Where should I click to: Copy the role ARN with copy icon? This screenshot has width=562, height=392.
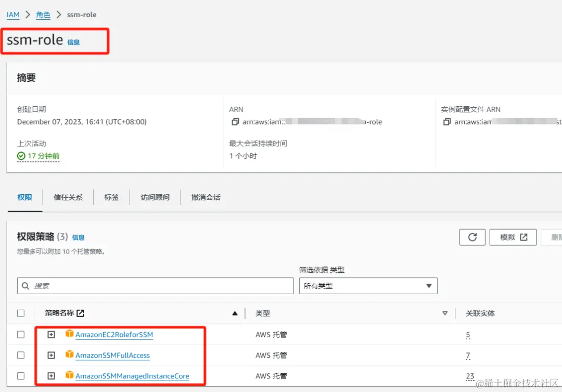[235, 122]
